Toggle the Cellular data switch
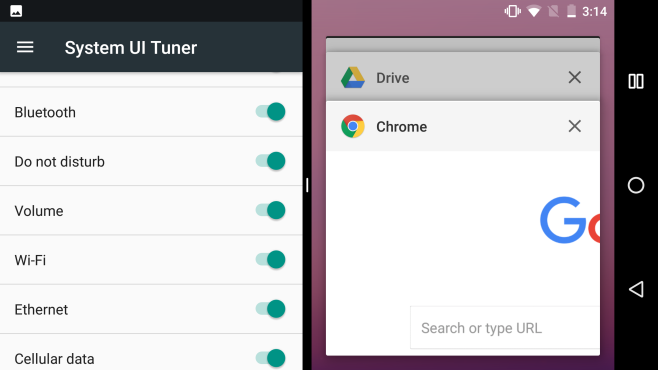 [271, 358]
